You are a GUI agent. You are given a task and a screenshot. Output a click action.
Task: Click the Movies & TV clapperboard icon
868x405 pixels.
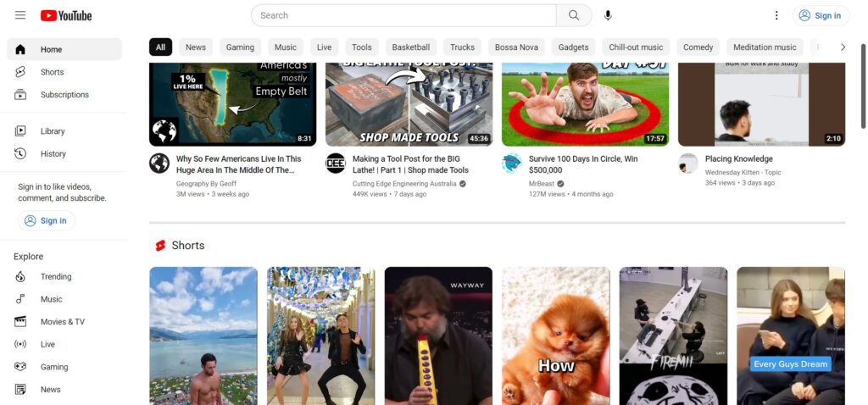click(x=20, y=321)
